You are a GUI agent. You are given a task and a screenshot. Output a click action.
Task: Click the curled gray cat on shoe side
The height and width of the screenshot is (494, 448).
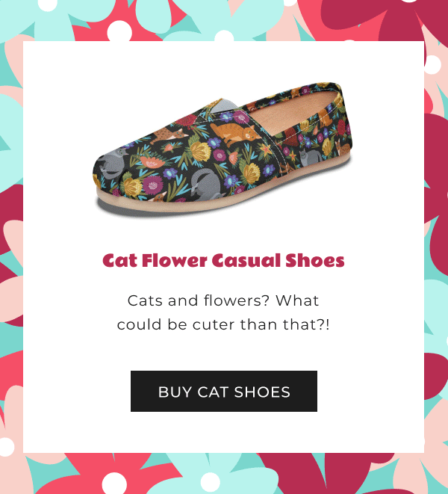coord(206,185)
